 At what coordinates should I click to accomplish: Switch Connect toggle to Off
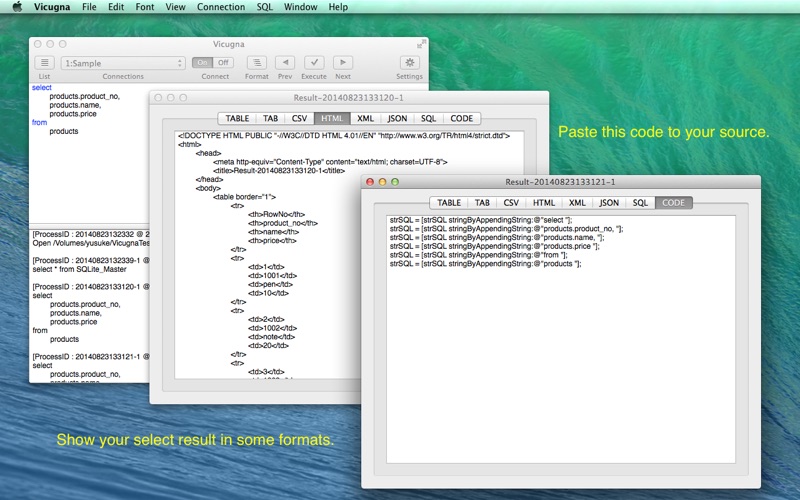[x=223, y=63]
